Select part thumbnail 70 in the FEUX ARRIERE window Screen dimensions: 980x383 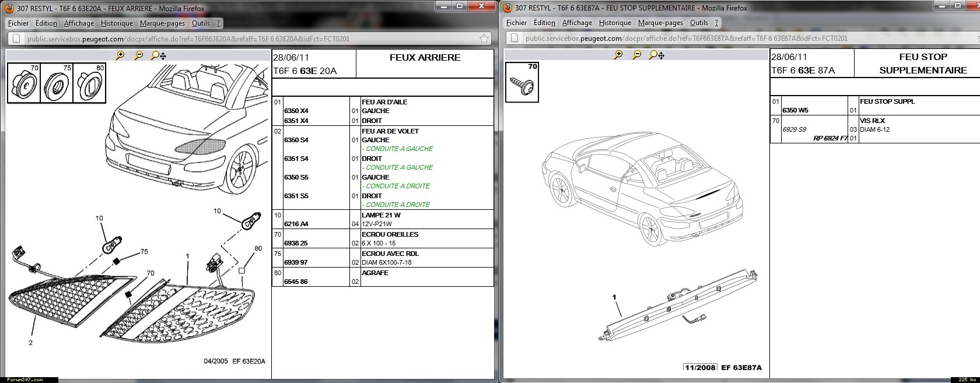(24, 83)
